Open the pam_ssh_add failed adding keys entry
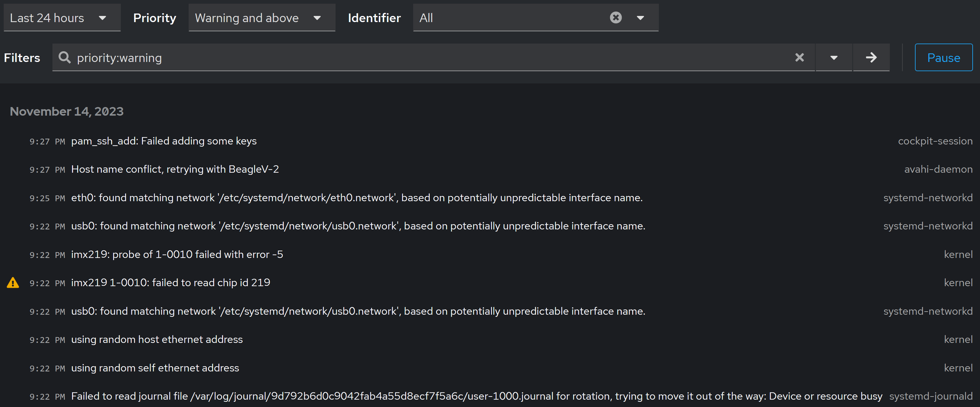 point(490,141)
